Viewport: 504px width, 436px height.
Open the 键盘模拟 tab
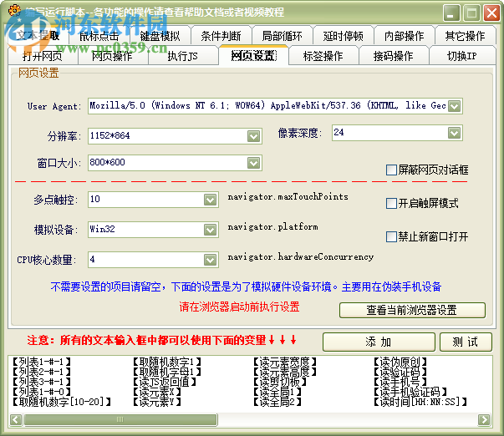pos(160,36)
